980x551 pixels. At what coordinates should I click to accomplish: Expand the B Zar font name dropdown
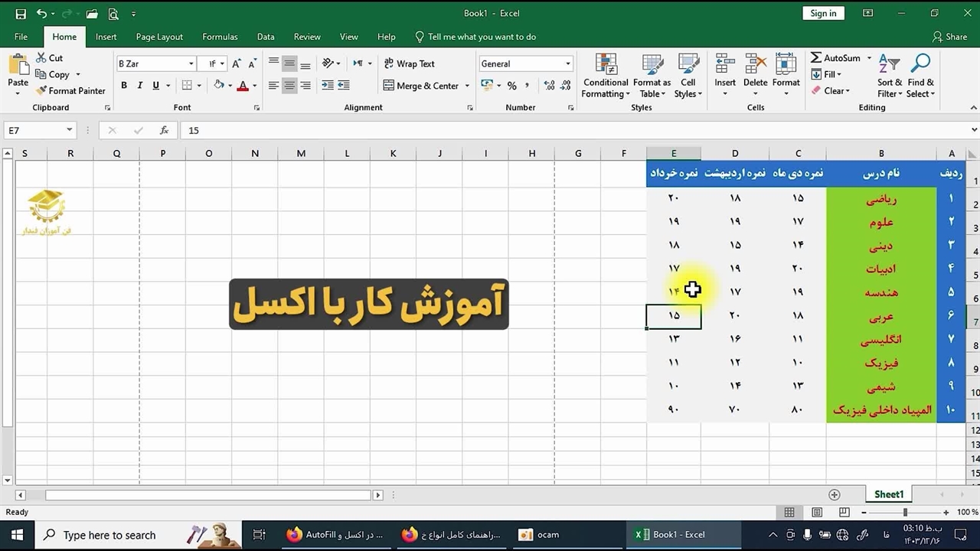[x=191, y=64]
